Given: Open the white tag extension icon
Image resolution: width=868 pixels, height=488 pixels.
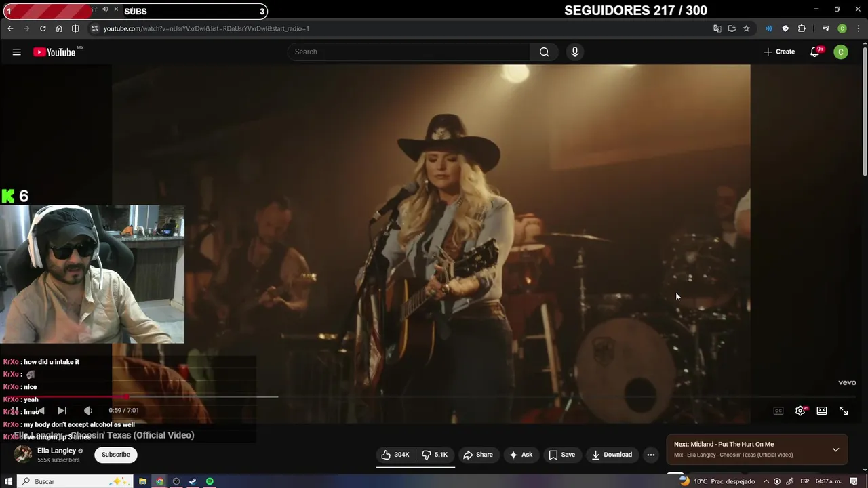Looking at the screenshot, I should (785, 28).
